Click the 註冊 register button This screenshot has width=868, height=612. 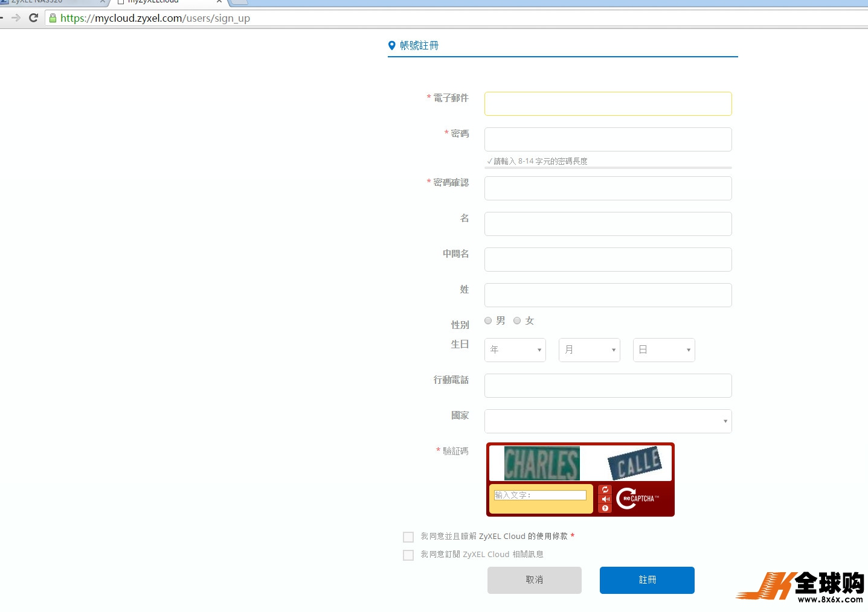pyautogui.click(x=646, y=579)
